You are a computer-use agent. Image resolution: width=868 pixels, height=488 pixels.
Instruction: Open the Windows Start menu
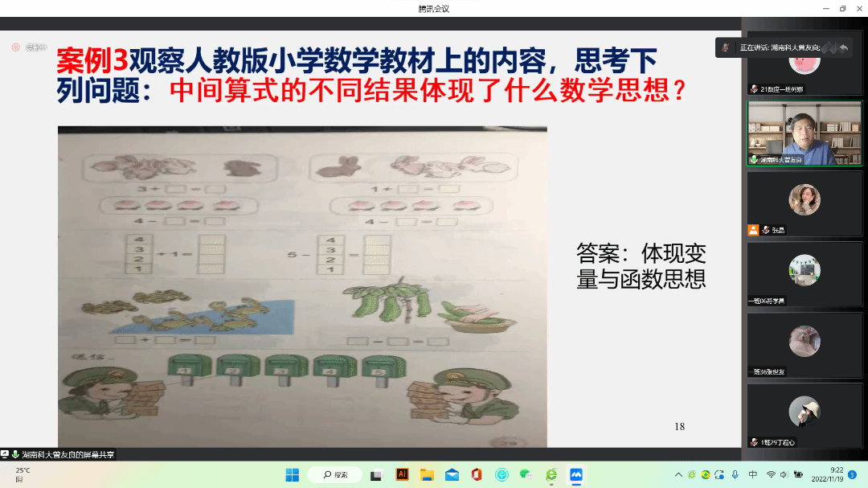(x=292, y=474)
